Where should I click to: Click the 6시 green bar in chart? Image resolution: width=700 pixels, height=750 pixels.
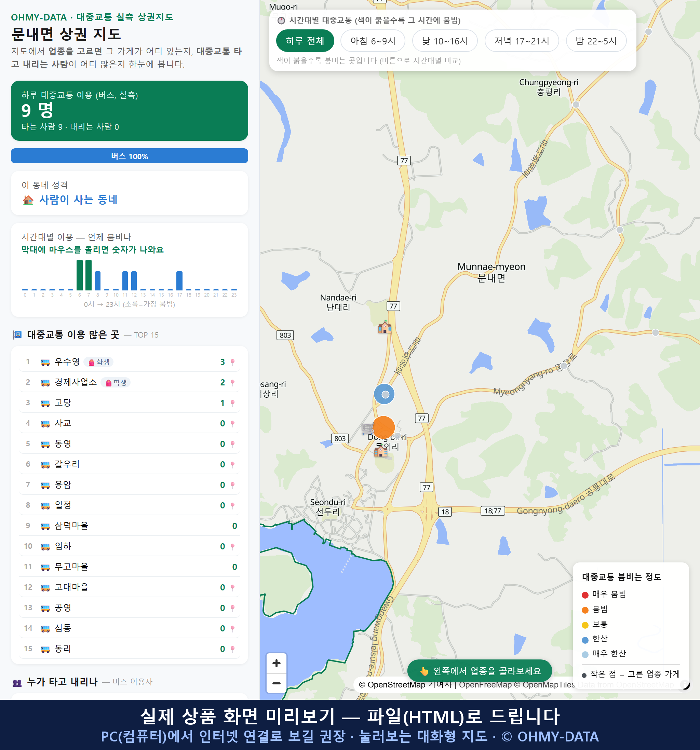coord(79,275)
